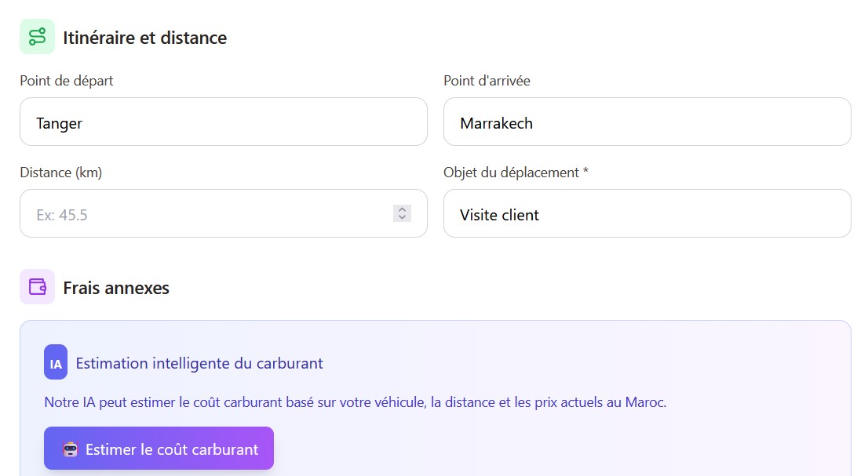Click the green route icon beside Itinéraire et distance
The height and width of the screenshot is (476, 868).
coord(36,36)
